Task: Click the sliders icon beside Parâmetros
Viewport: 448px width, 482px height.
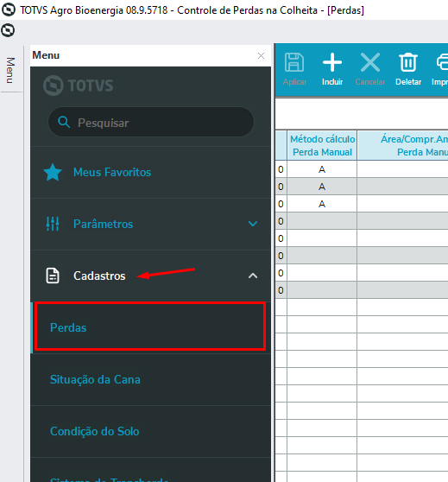Action: point(53,224)
